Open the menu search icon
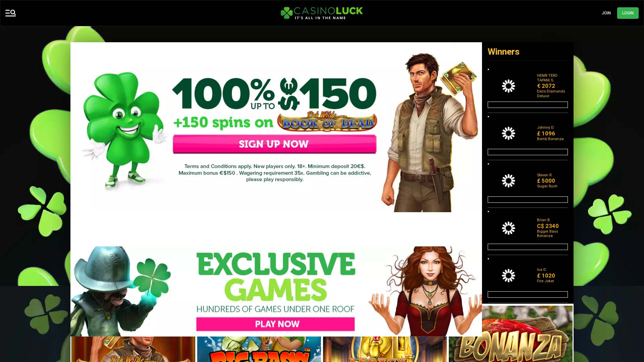This screenshot has height=362, width=644. 10,13
